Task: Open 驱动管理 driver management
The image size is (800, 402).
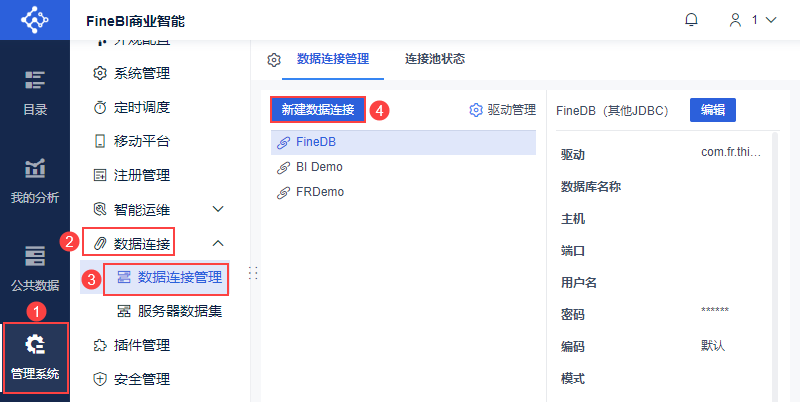Action: tap(503, 110)
